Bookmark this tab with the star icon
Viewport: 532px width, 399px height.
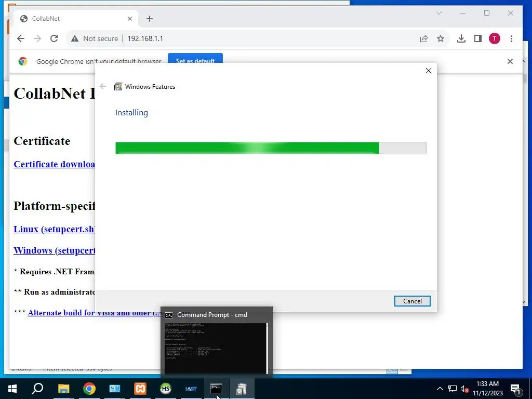[x=441, y=38]
